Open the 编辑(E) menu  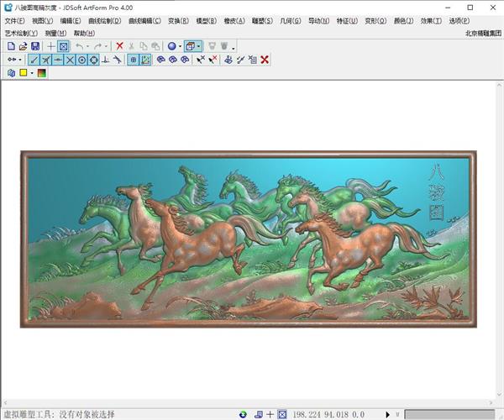[71, 21]
